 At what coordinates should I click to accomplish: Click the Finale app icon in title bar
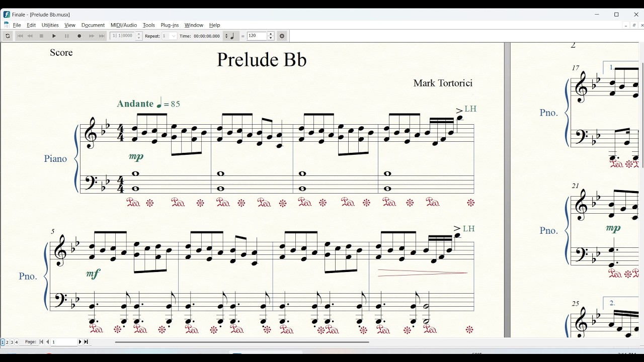tap(7, 15)
